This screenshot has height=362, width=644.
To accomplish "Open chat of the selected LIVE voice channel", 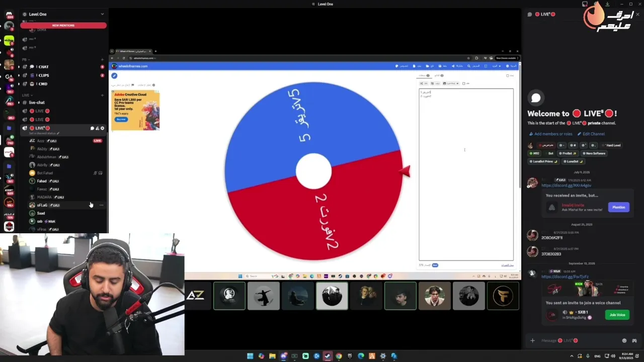I will click(92, 128).
